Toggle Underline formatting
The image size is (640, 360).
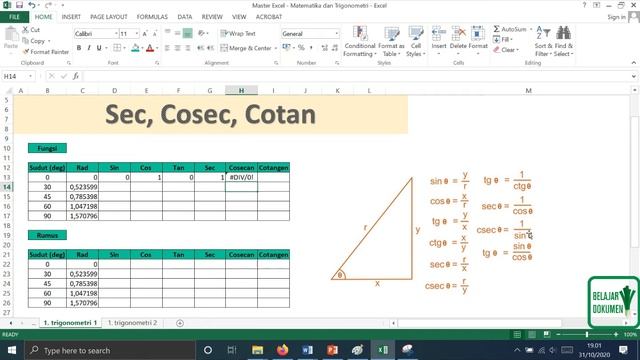click(99, 48)
